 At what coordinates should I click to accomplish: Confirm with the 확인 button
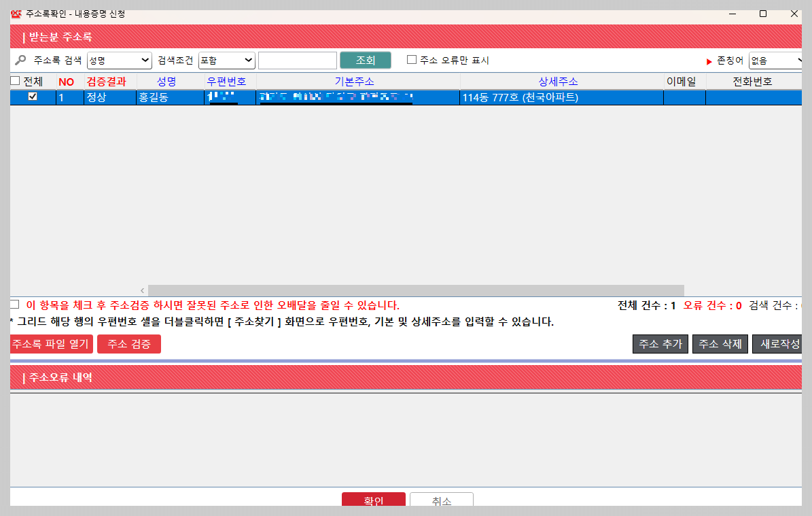pos(373,500)
